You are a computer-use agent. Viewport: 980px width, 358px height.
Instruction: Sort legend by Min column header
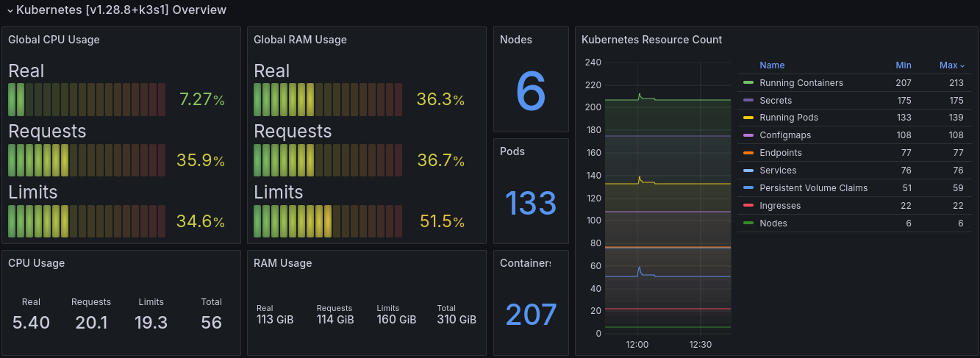coord(904,65)
